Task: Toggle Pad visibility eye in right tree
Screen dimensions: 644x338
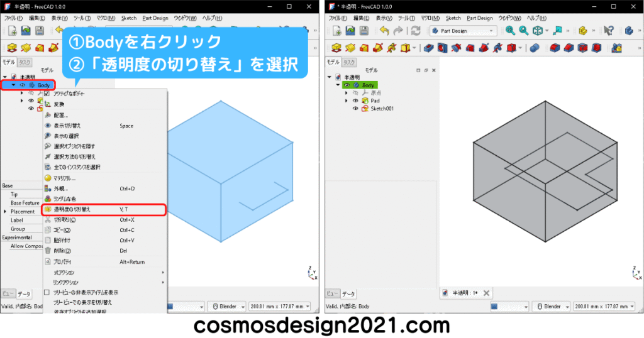Action: coord(356,101)
